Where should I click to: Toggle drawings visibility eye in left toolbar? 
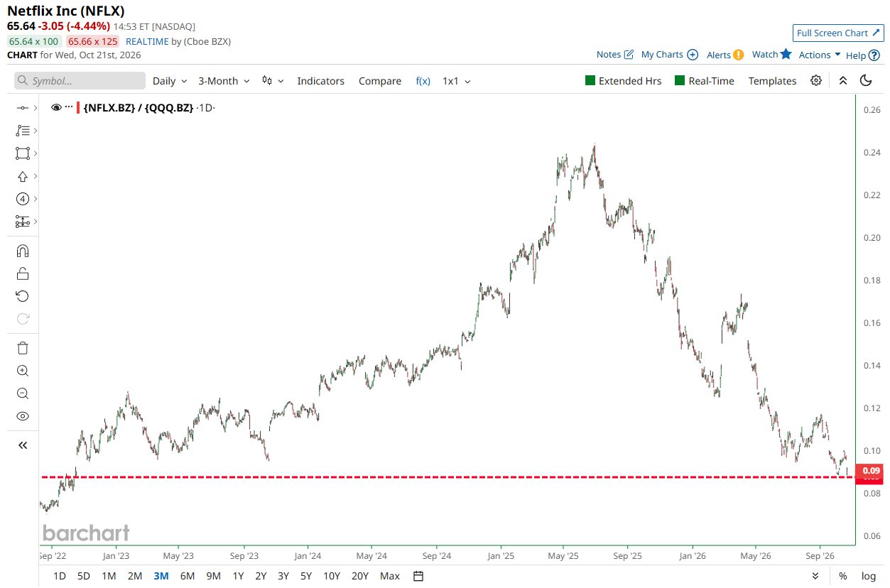[x=22, y=416]
